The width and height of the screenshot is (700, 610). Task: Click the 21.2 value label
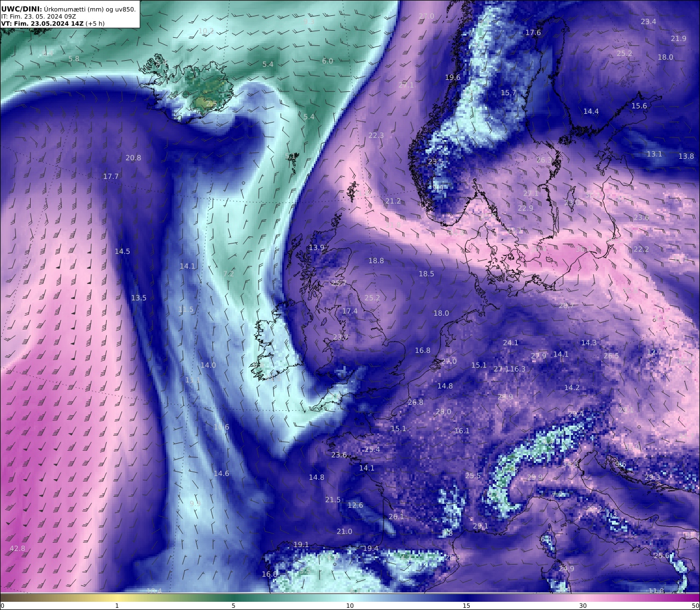click(x=393, y=201)
